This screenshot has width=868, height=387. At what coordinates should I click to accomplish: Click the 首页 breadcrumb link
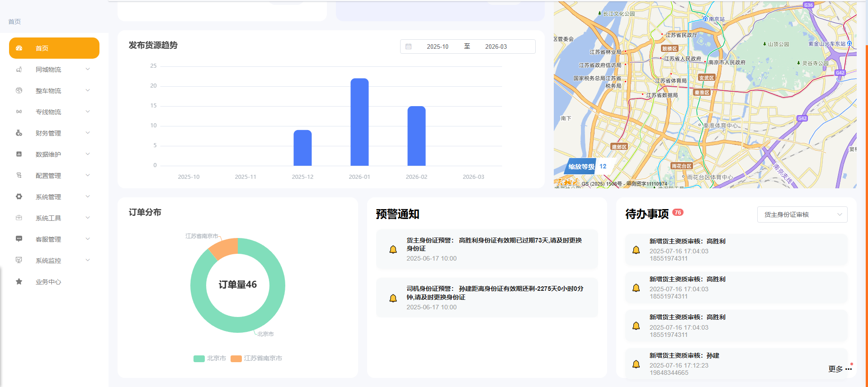tap(14, 22)
